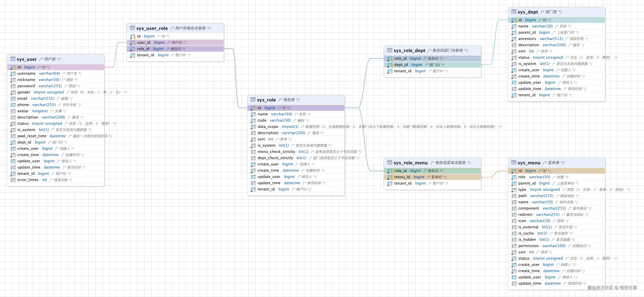Select tenant_id row in sys_user_role
Viewport: 644px width, 297px height.
click(x=175, y=55)
